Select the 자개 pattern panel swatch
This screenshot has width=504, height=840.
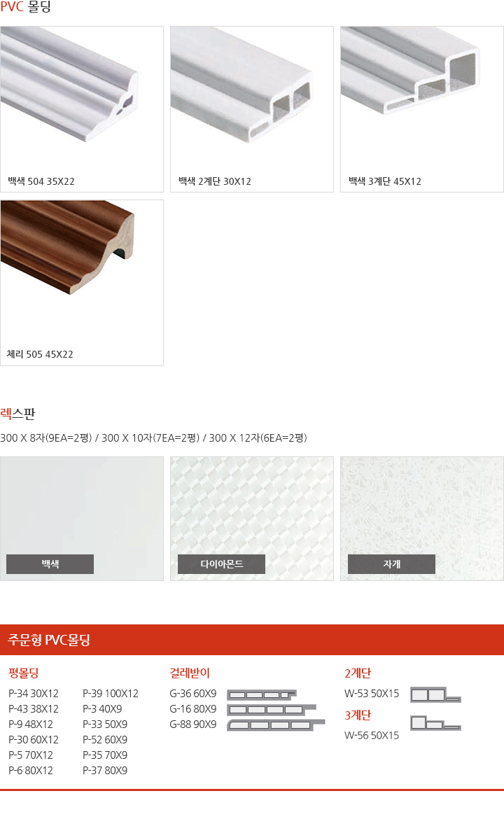(x=422, y=519)
